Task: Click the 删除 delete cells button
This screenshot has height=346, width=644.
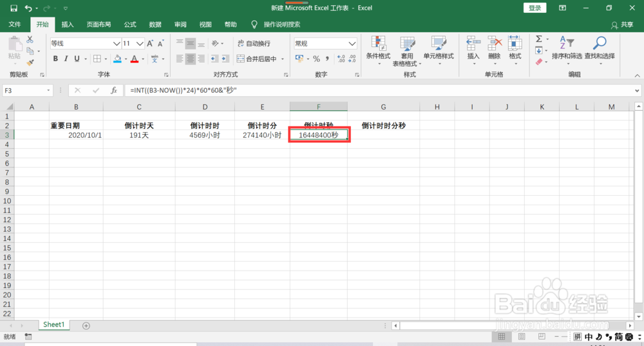Action: pyautogui.click(x=495, y=50)
